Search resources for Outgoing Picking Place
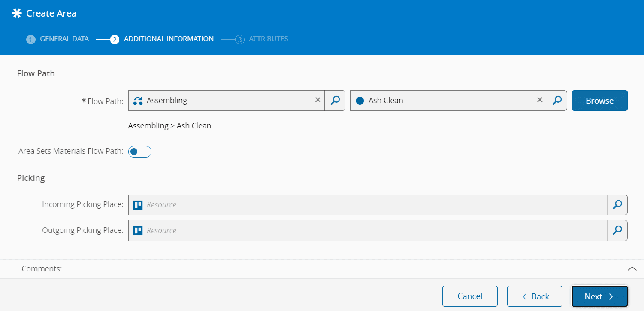Screen dimensions: 644x311 tap(617, 231)
